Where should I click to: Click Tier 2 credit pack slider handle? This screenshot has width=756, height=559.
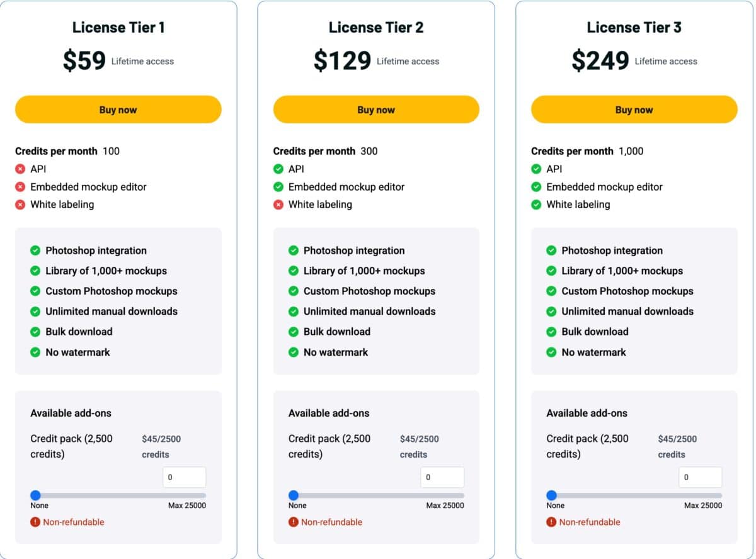pyautogui.click(x=294, y=495)
